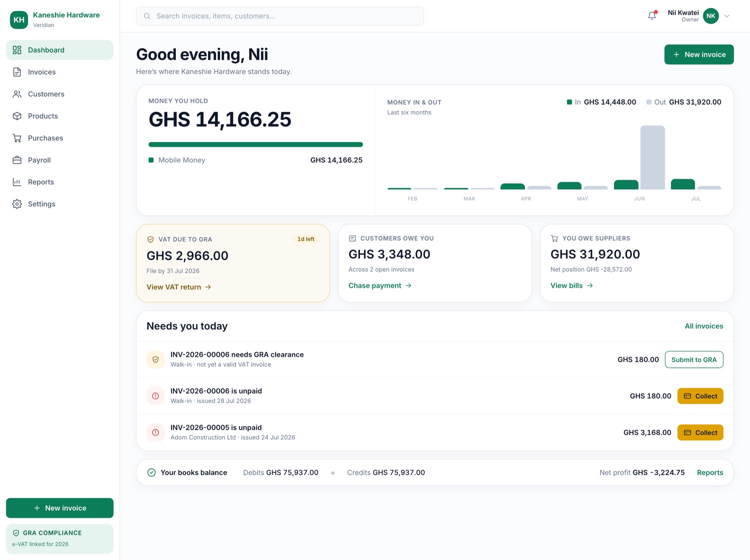Click the Invoices document icon

click(17, 72)
